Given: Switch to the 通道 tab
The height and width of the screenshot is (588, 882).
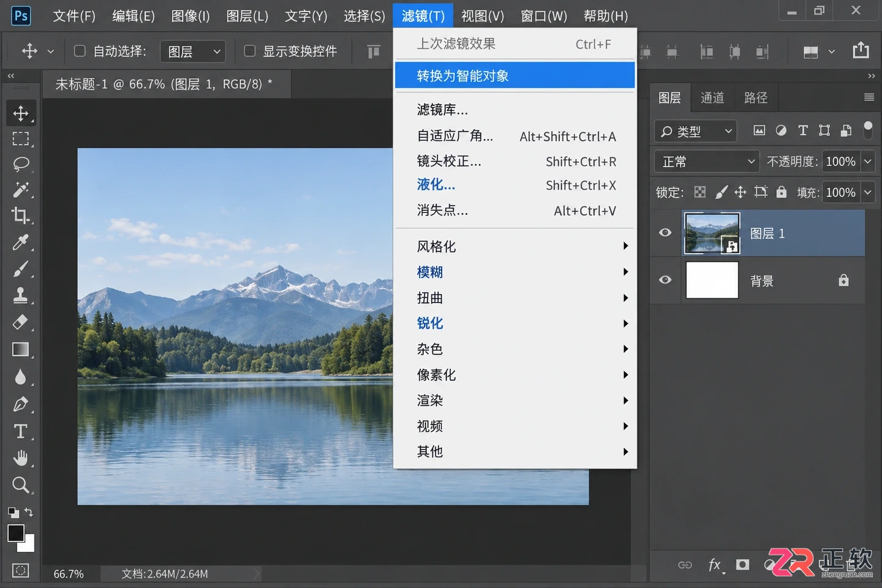Looking at the screenshot, I should click(x=712, y=98).
